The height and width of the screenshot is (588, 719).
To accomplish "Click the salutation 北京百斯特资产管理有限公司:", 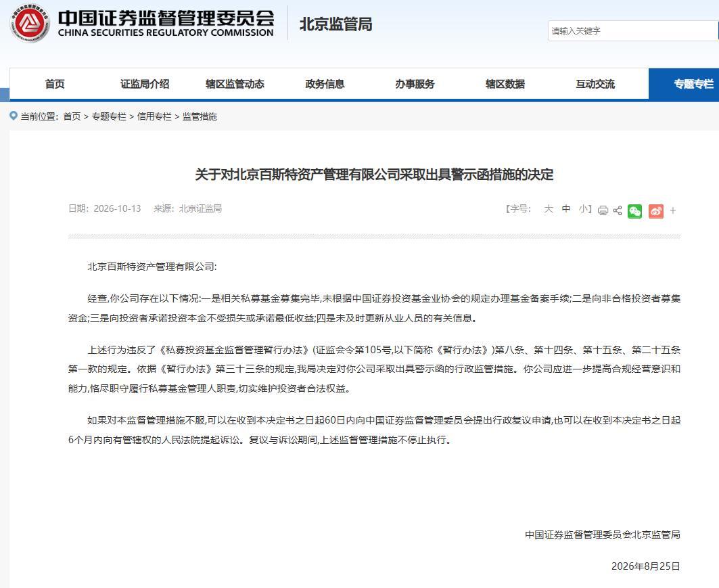I will 152,267.
